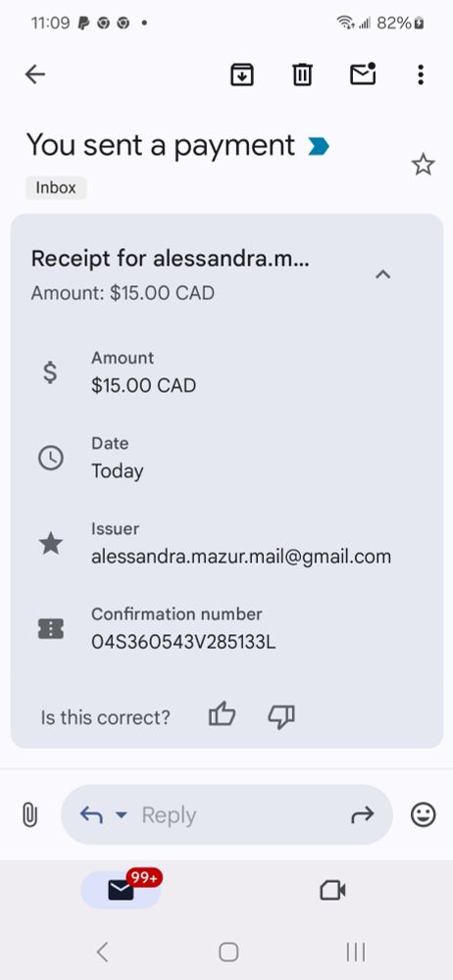Star this payment email
The width and height of the screenshot is (453, 980).
[423, 165]
